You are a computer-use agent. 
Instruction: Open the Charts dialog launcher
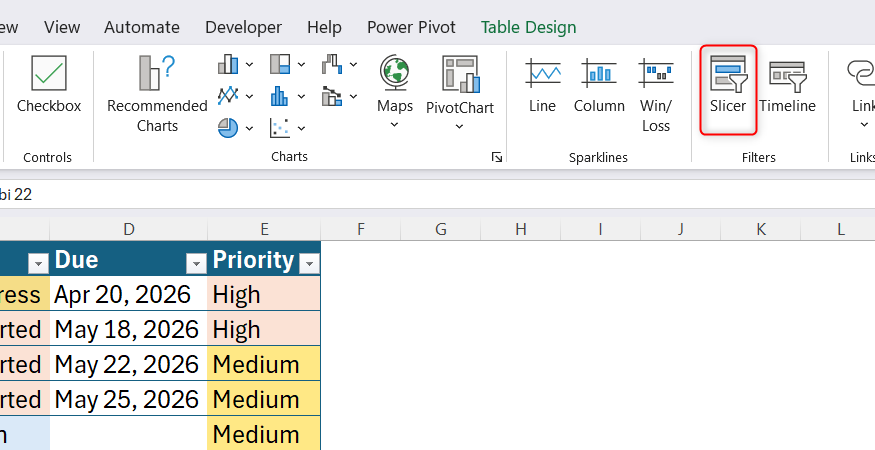pyautogui.click(x=497, y=157)
